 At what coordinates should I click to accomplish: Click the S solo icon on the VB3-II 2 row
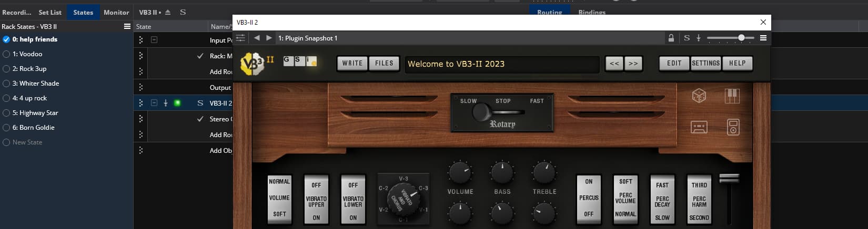pyautogui.click(x=200, y=103)
